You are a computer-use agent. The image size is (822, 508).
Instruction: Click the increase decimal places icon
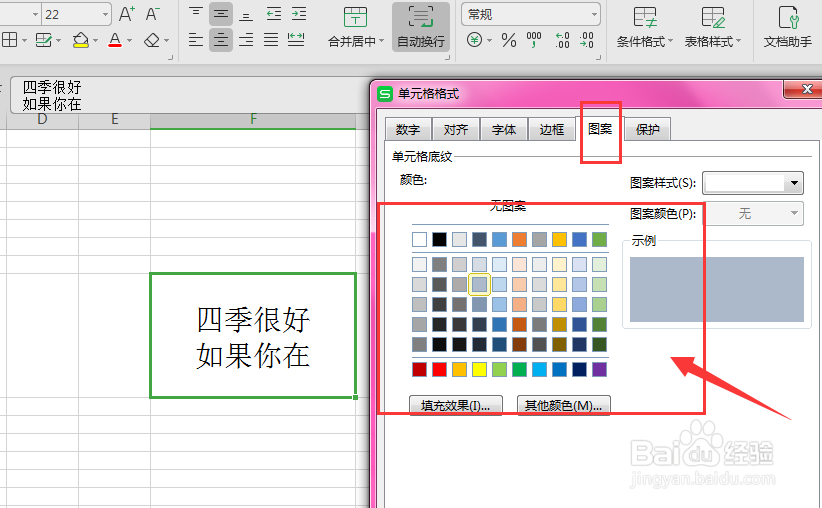[x=562, y=40]
